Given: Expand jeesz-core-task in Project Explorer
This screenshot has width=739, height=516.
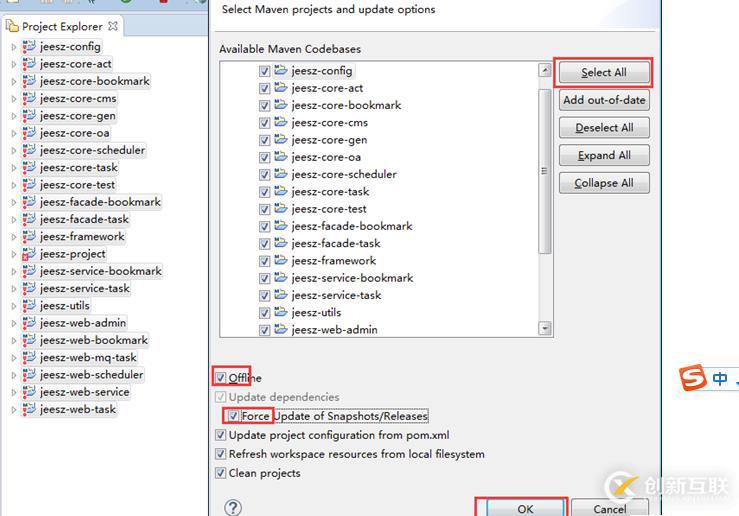Looking at the screenshot, I should click(x=14, y=168).
